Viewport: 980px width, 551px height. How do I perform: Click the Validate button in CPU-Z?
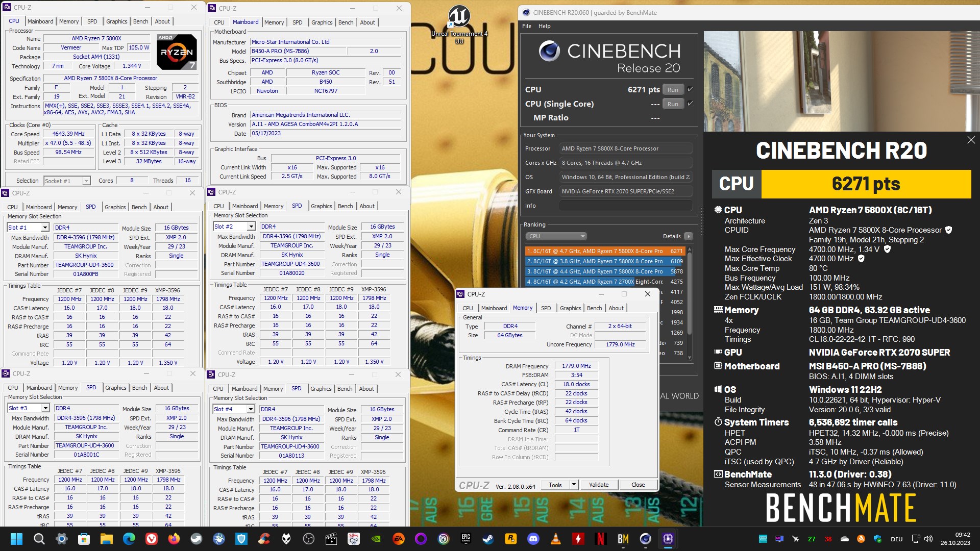pyautogui.click(x=599, y=485)
